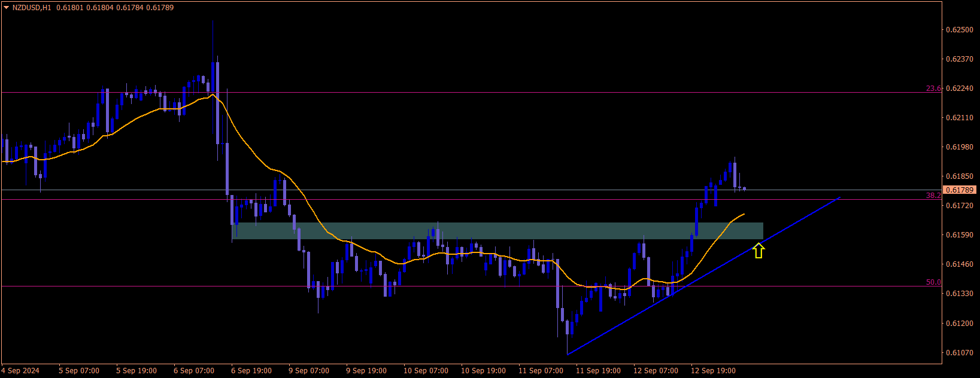Click the 23.6 Fibonacci level label
This screenshot has width=980, height=378.
click(x=933, y=89)
